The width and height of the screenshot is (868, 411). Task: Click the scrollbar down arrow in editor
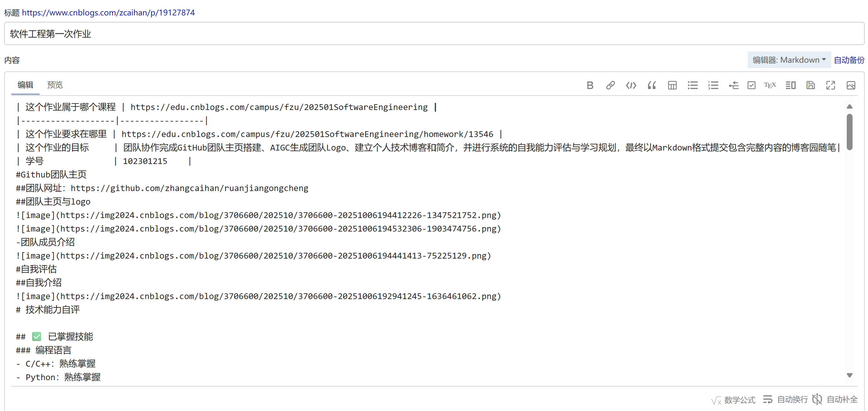click(x=849, y=375)
